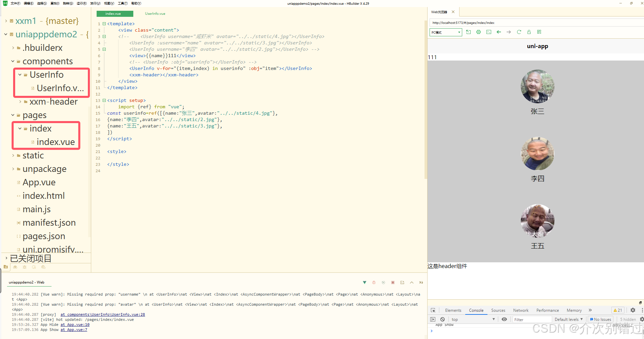Select the uniapppdemo2 - Web console tab

coord(27,282)
